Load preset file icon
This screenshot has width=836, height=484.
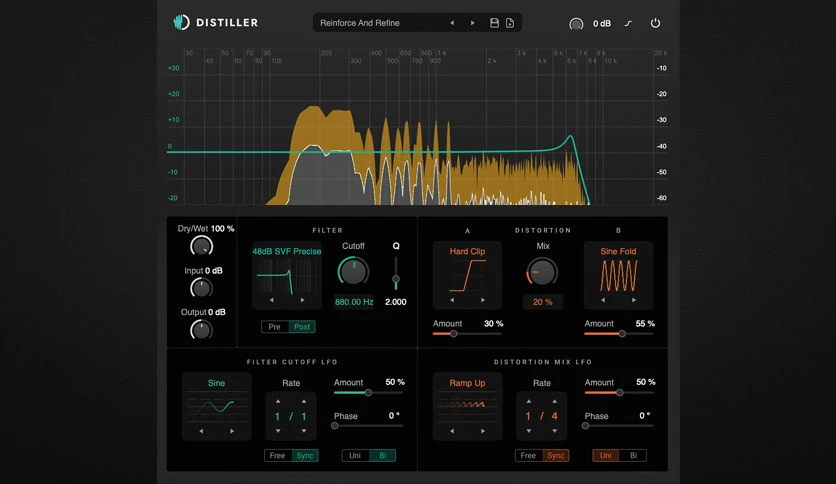point(510,23)
